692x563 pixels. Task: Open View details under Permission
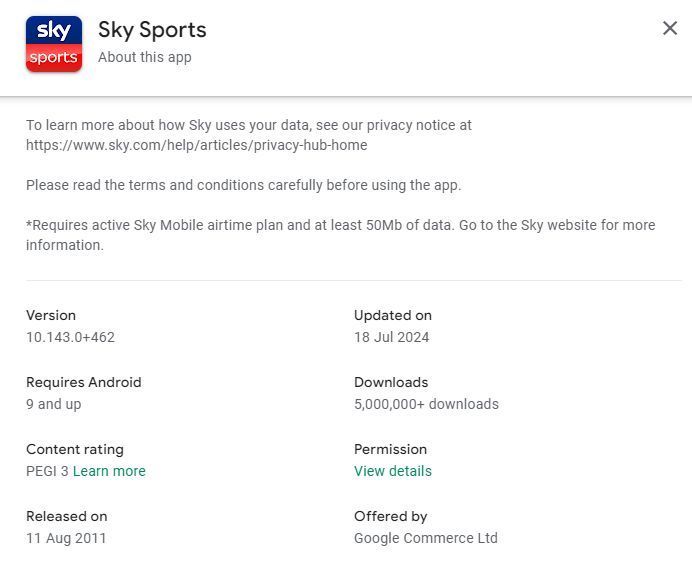pyautogui.click(x=393, y=471)
